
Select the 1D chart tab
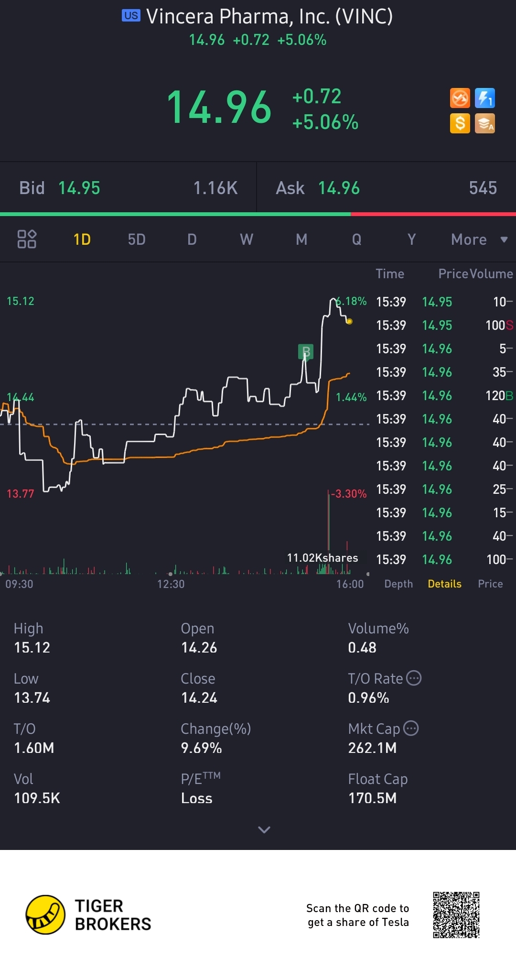(x=82, y=239)
